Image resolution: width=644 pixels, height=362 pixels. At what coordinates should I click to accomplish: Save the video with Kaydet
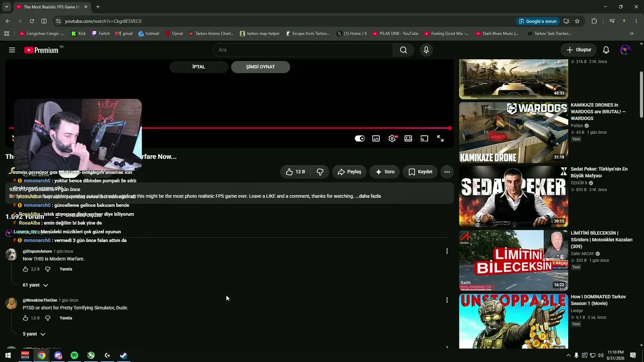click(420, 172)
